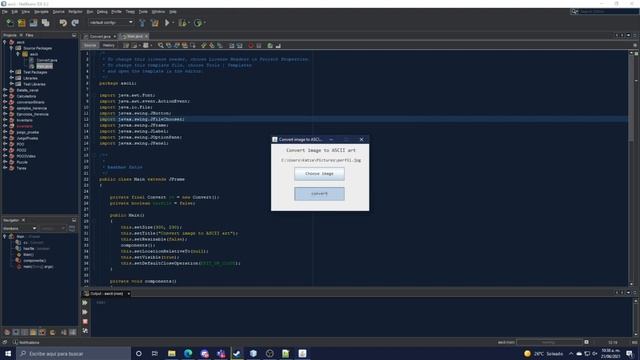Screen dimensions: 640x360
Task: Expand the Calculadora project node
Action: click(5, 96)
